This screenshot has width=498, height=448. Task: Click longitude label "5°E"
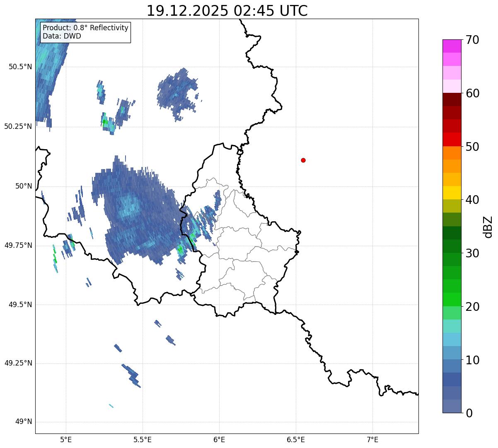click(x=66, y=439)
